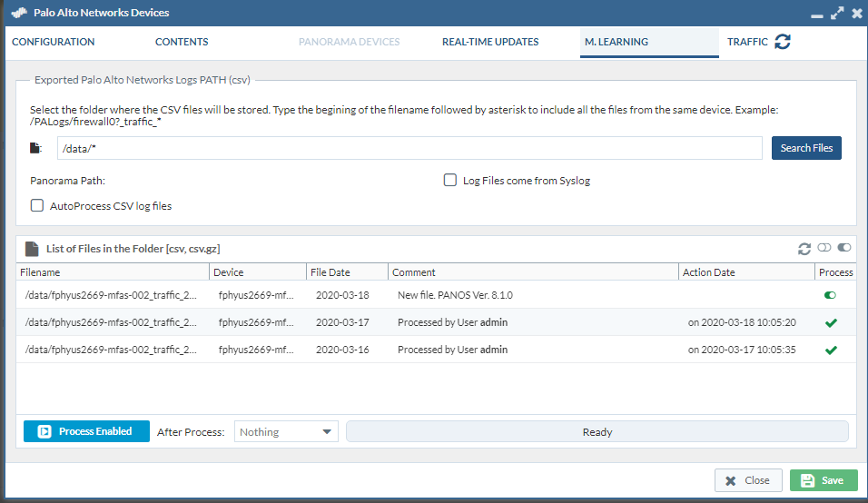Check Log Files come from Syslog

(x=449, y=181)
